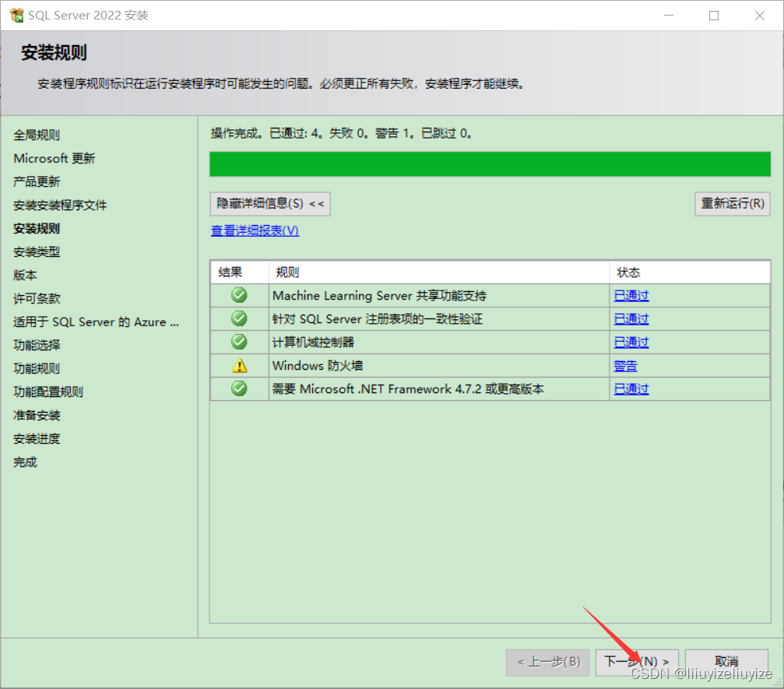Click green check icon for Machine Learning Server row

tap(240, 296)
